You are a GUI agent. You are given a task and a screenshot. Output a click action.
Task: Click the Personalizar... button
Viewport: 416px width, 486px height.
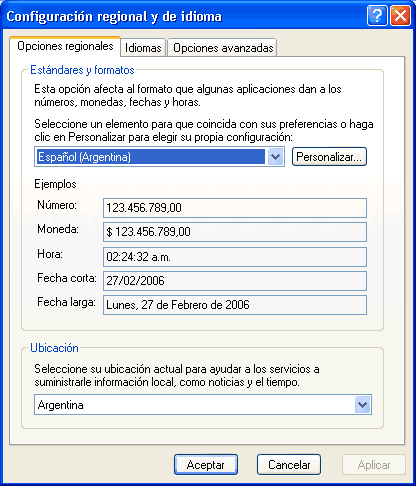[329, 157]
